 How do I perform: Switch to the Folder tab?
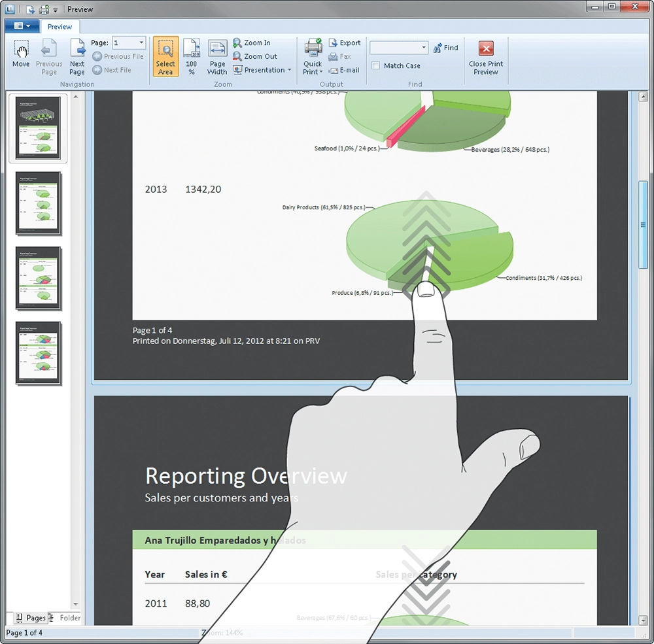(x=67, y=618)
